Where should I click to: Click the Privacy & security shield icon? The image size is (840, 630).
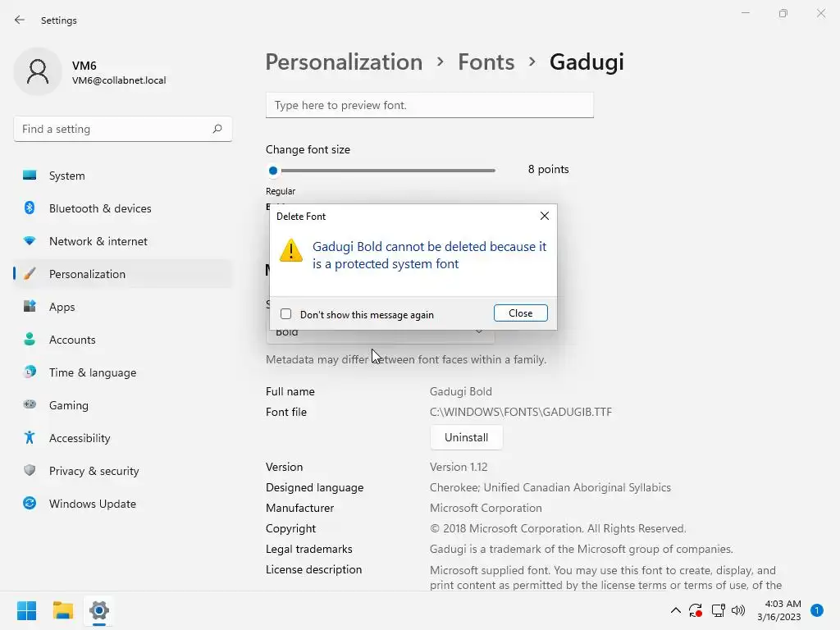[x=30, y=471]
